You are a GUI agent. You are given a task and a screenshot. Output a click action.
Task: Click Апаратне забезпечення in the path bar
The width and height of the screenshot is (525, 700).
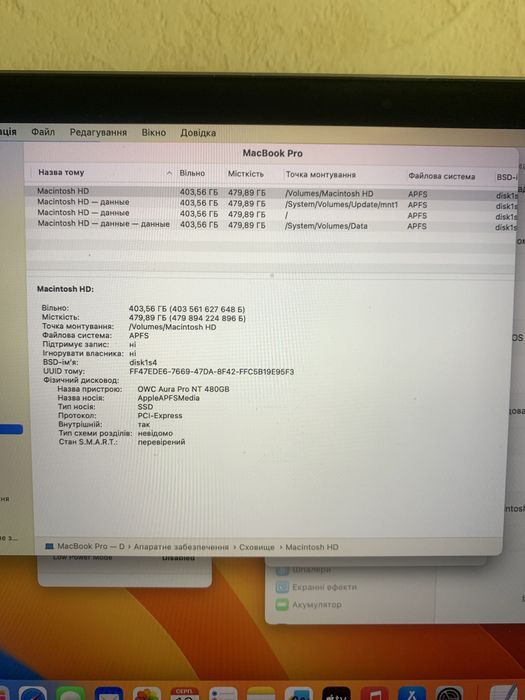point(181,547)
